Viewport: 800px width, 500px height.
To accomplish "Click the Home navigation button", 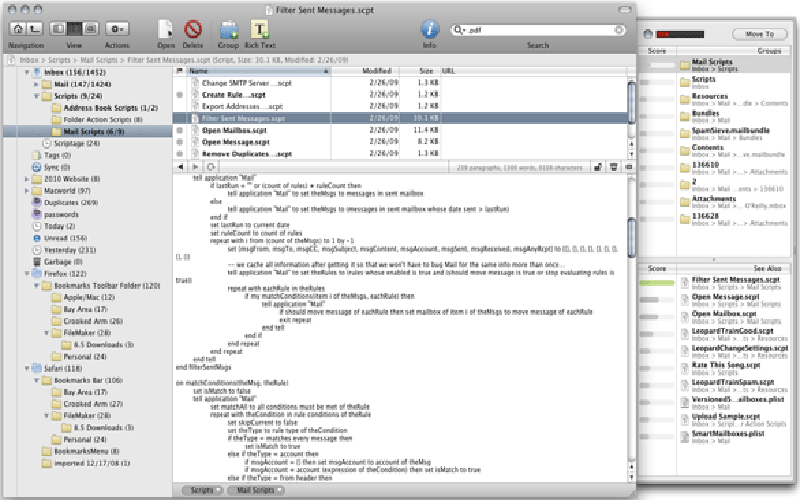I will coord(17,29).
